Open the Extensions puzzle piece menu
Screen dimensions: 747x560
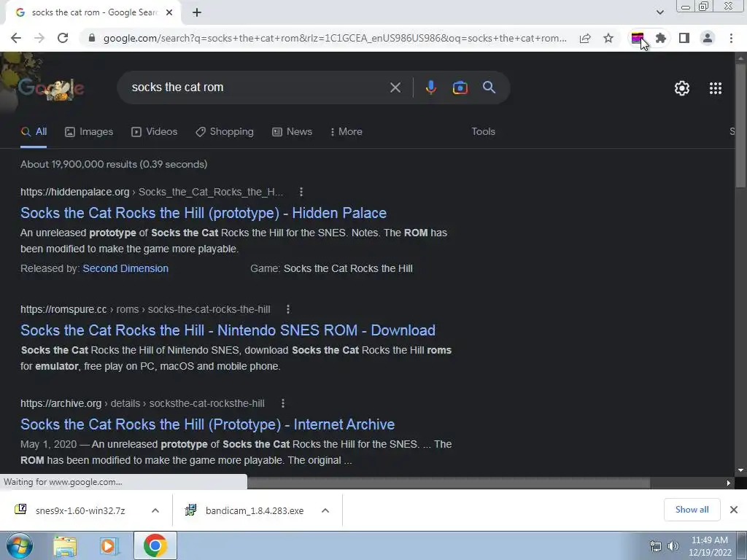(x=661, y=38)
